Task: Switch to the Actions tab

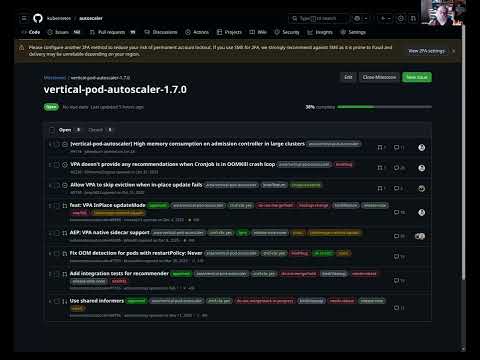Action: point(197,32)
